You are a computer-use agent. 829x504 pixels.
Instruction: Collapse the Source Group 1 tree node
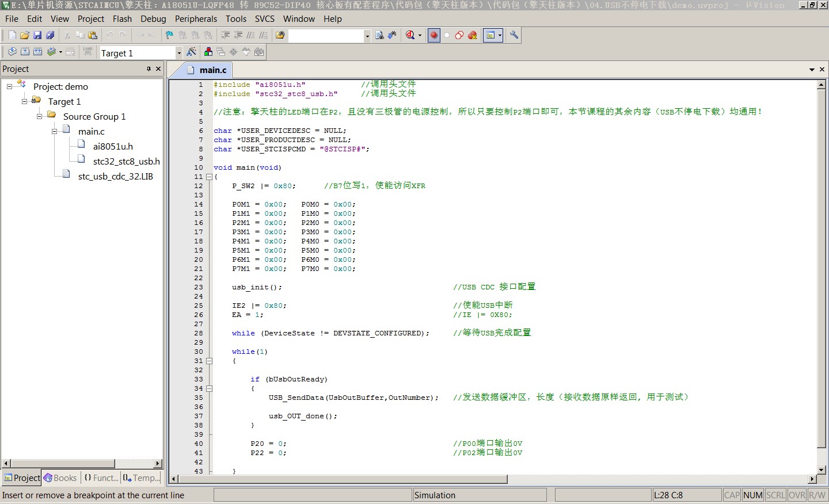39,116
